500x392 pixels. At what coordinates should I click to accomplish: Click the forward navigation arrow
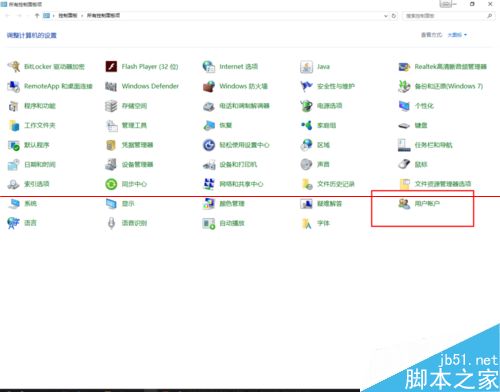tap(20, 16)
